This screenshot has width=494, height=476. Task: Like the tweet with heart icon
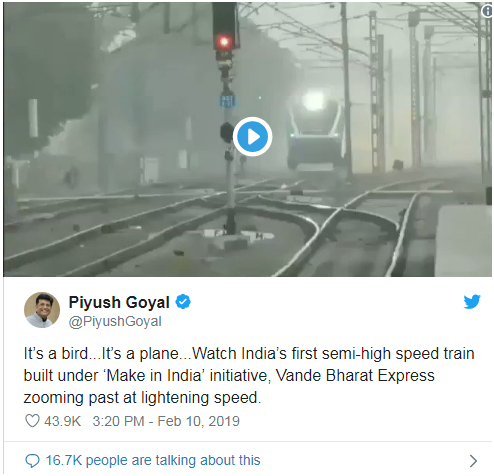32,421
